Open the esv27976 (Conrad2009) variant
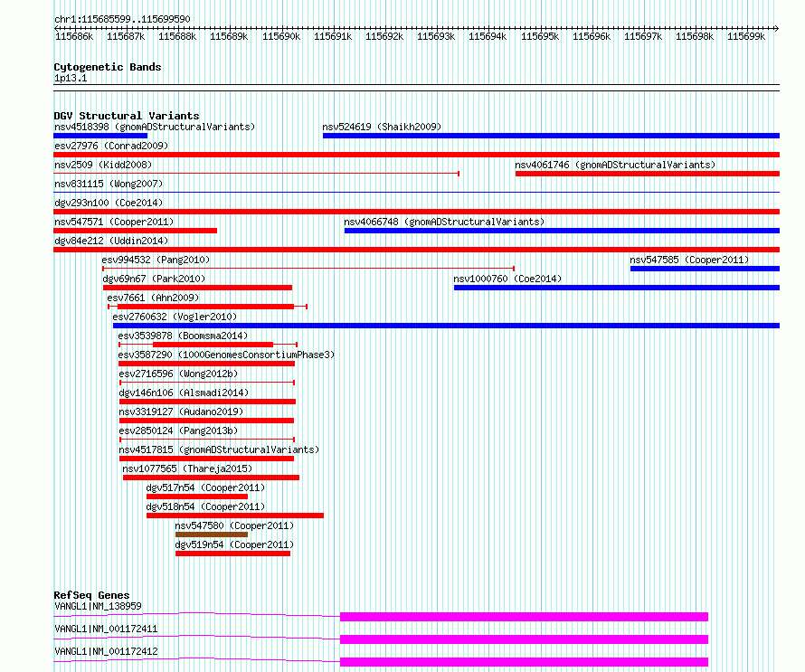This screenshot has width=805, height=672. pyautogui.click(x=111, y=146)
